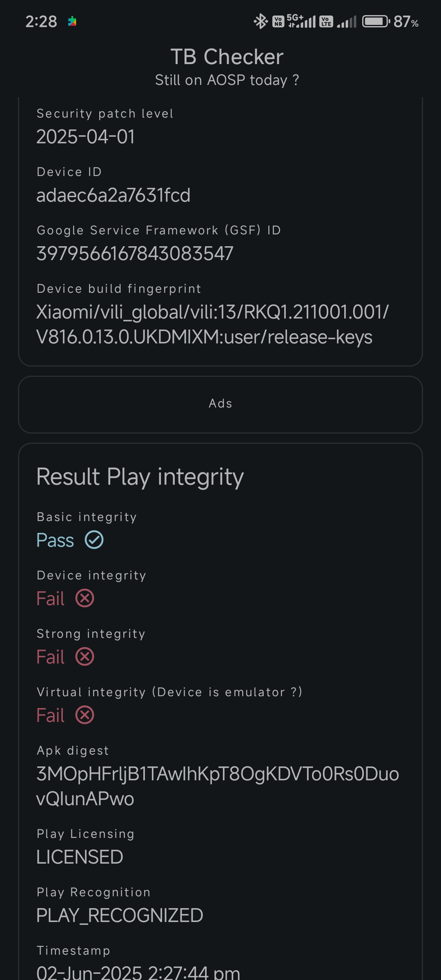
Task: Tap the LICENSED Play Licensing value
Action: click(x=80, y=857)
